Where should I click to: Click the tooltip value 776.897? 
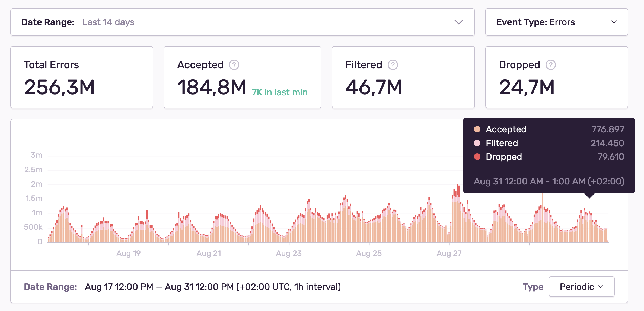[x=608, y=129]
